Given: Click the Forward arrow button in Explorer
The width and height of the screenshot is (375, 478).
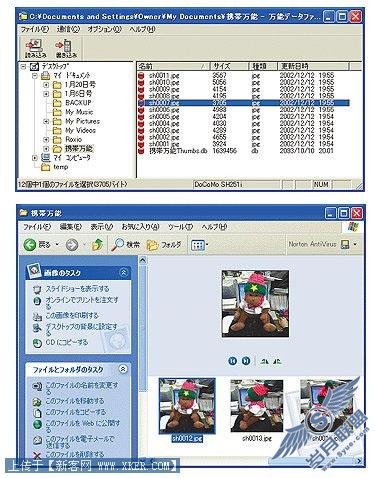Looking at the screenshot, I should pyautogui.click(x=72, y=245).
